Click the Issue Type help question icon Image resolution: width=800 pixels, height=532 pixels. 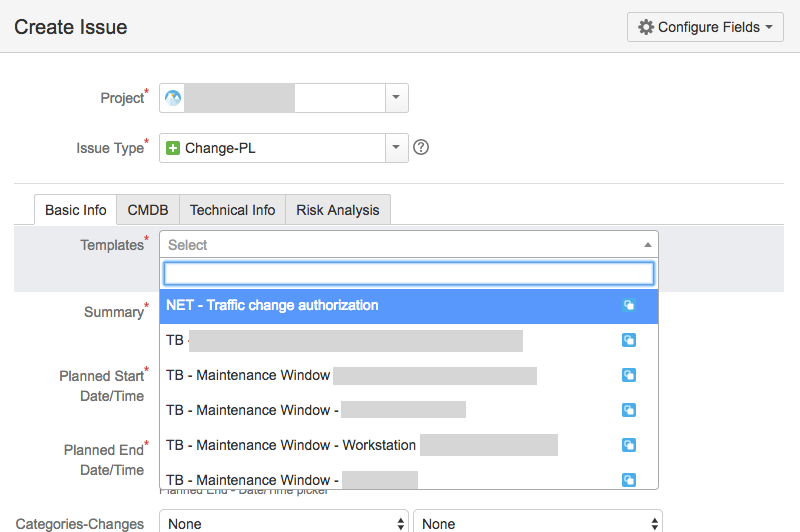click(x=421, y=147)
